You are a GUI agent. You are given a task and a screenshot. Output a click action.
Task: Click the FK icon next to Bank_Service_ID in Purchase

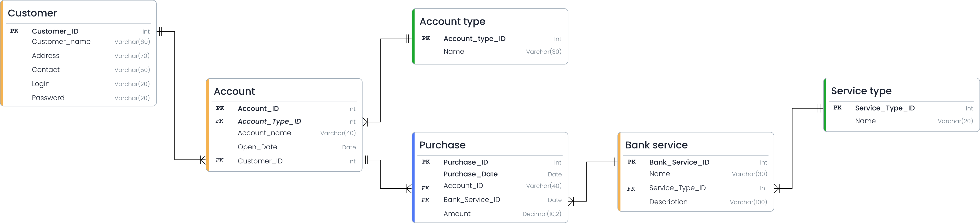[425, 200]
